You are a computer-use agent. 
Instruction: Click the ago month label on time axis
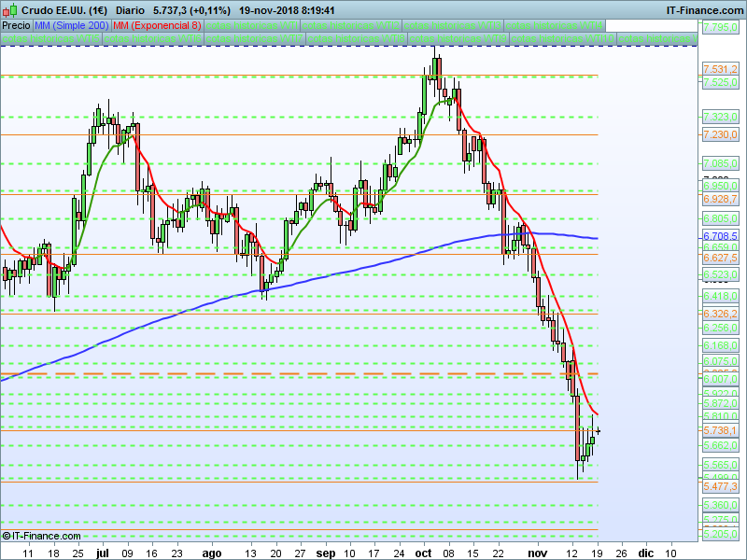[x=212, y=553]
